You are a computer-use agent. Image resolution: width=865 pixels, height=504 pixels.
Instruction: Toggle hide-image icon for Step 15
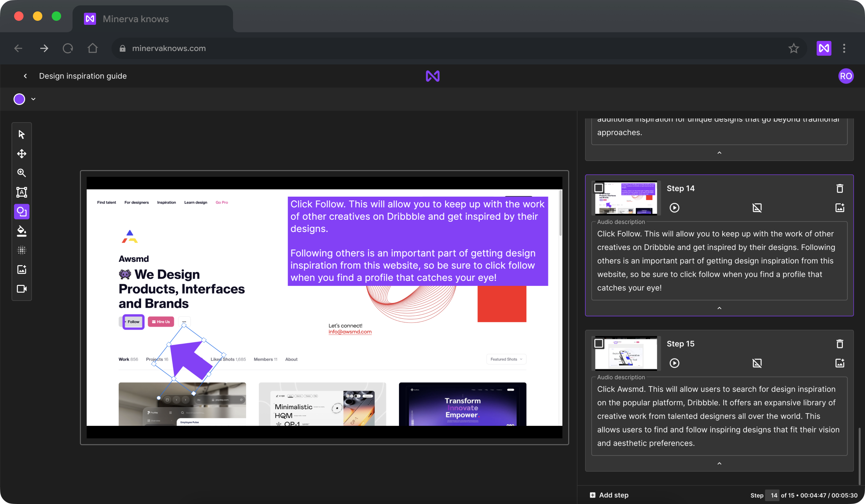757,363
